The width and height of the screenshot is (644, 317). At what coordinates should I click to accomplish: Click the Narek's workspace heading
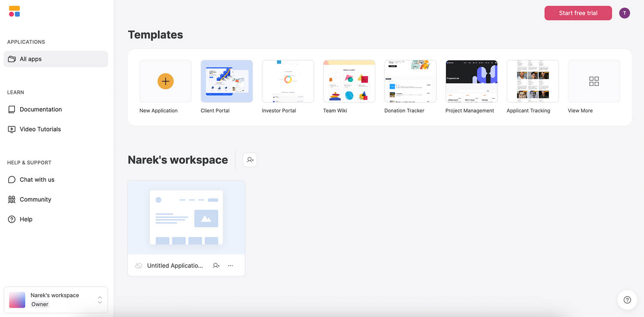click(x=178, y=160)
